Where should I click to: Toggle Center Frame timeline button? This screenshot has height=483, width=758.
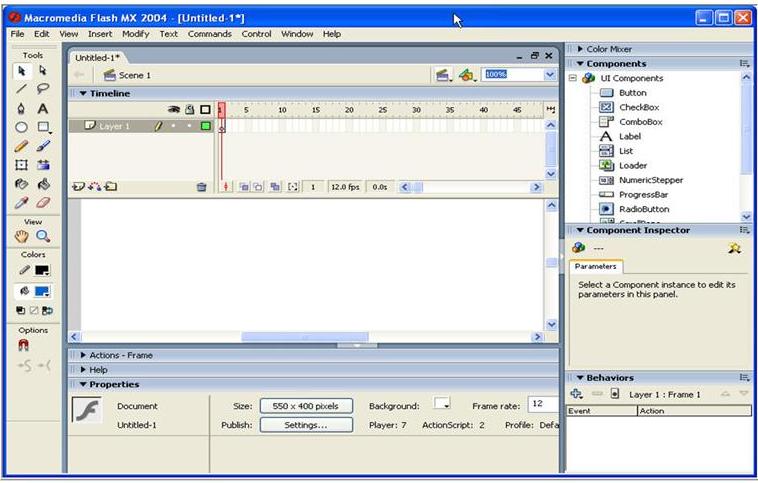pyautogui.click(x=226, y=187)
